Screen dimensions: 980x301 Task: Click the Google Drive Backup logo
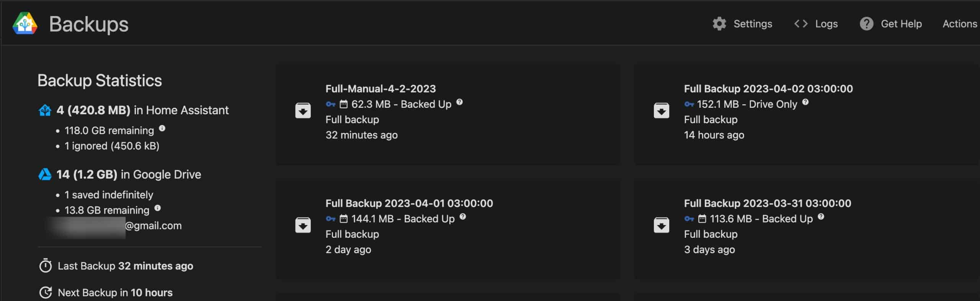point(25,23)
